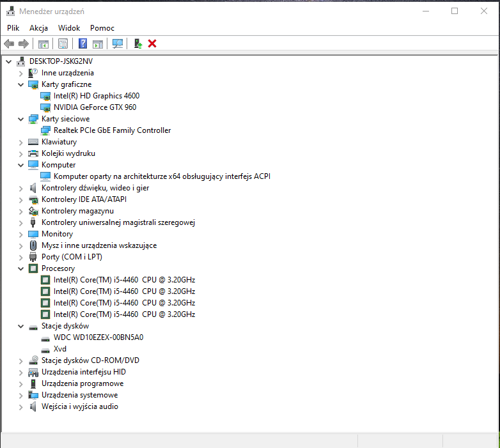Select Stacje dysków CD-ROM/DVD label
The height and width of the screenshot is (448, 500).
tap(90, 360)
